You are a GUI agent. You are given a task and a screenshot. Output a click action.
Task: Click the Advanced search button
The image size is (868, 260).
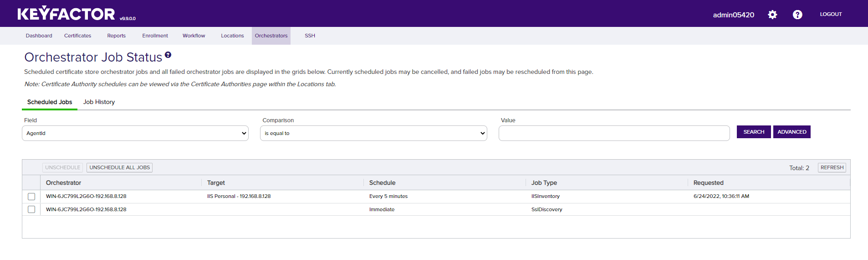click(791, 132)
